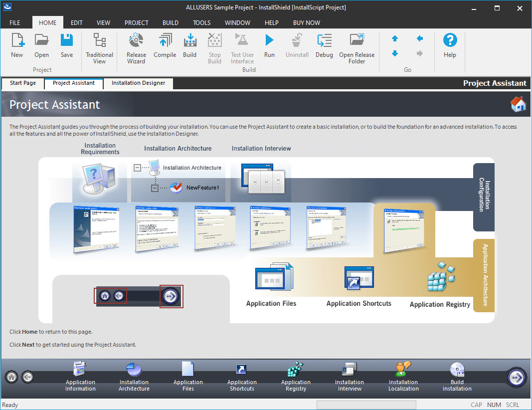The height and width of the screenshot is (410, 532).
Task: Click the welcome dialog thumbnail
Action: pos(96,229)
